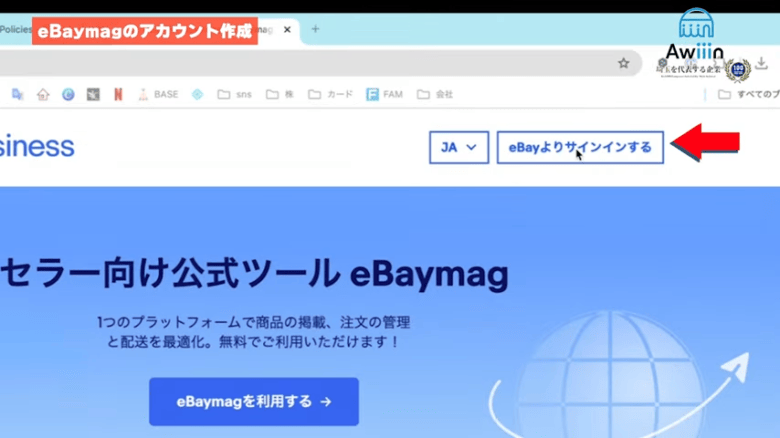Expand the カード bookmarks folder

tap(330, 95)
